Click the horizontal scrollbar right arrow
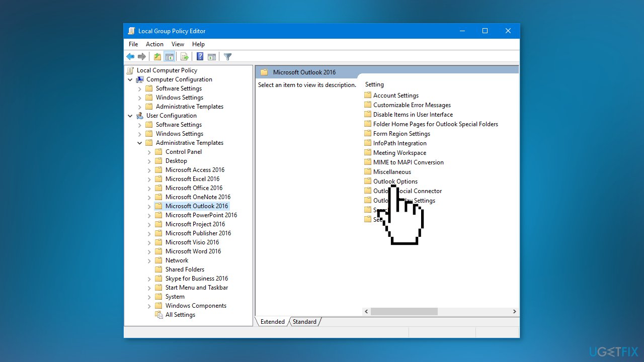The image size is (644, 362). click(x=514, y=312)
